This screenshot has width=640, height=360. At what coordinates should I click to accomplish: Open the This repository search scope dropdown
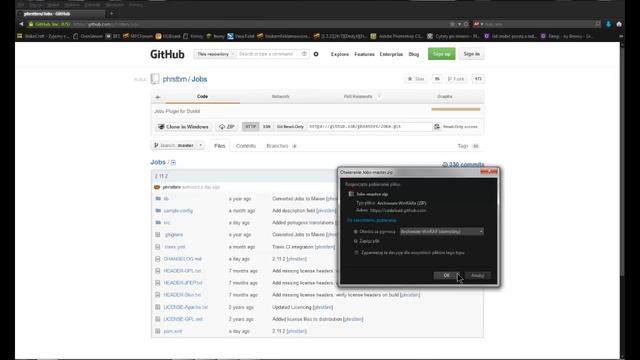[215, 54]
